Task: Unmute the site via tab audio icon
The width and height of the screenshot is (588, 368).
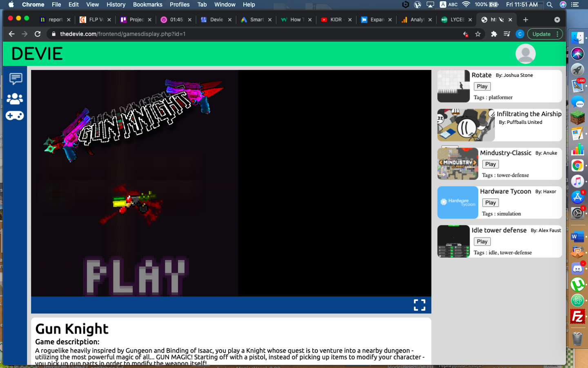Action: (x=501, y=20)
